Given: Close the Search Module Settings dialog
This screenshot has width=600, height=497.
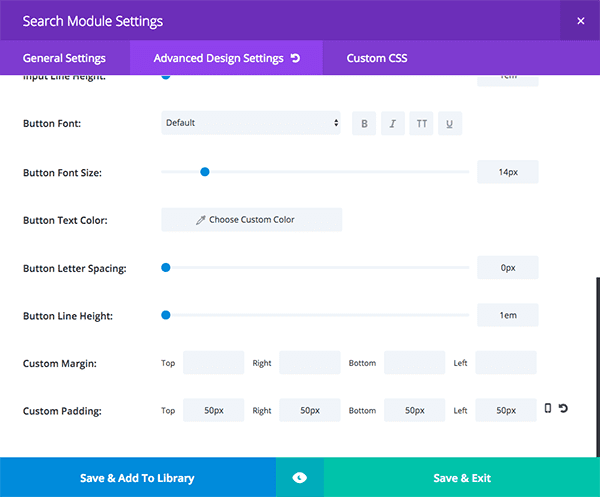Looking at the screenshot, I should tap(580, 21).
